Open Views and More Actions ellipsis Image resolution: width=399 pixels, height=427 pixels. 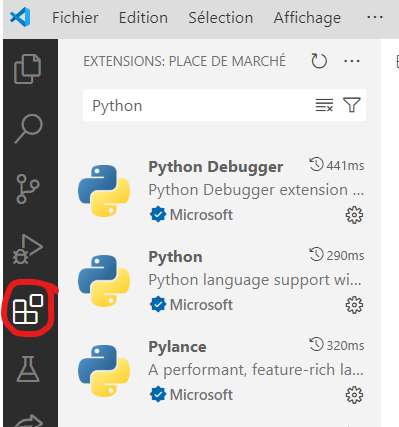click(352, 61)
